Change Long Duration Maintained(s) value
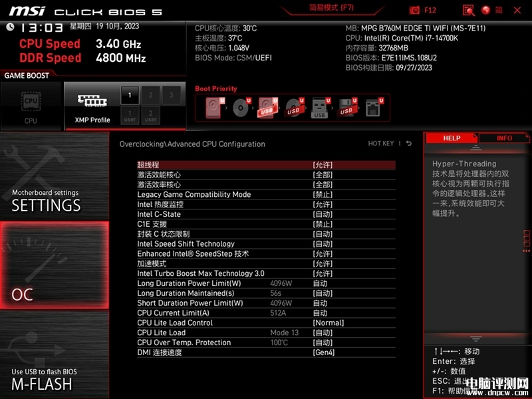 [323, 293]
